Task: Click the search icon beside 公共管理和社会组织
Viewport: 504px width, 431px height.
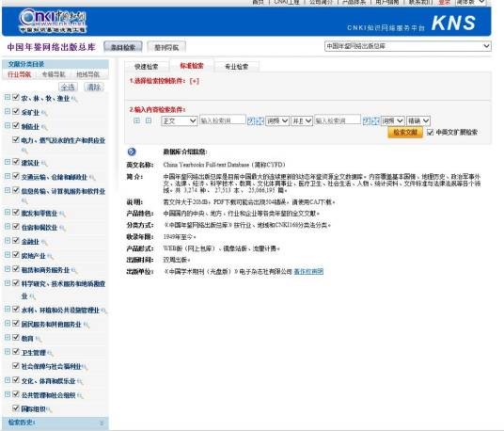Action: click(80, 395)
